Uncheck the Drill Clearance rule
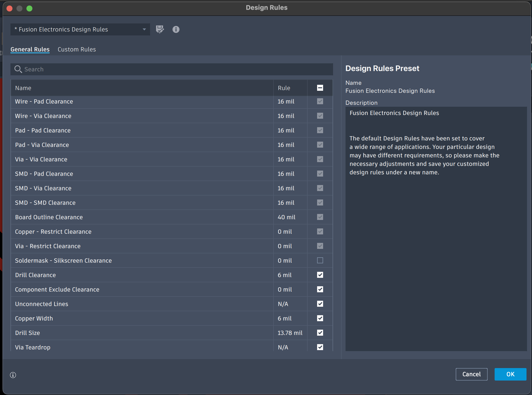The image size is (532, 395). point(320,275)
